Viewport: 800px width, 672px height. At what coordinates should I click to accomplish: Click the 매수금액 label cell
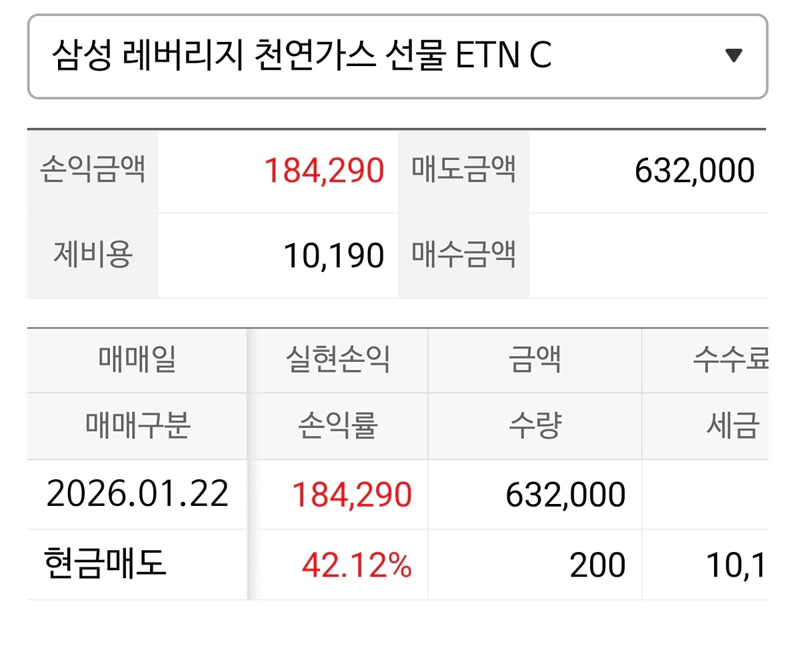click(463, 255)
